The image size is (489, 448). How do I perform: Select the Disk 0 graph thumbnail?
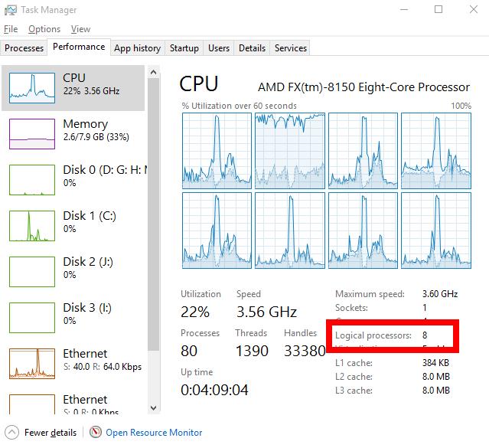pyautogui.click(x=32, y=179)
